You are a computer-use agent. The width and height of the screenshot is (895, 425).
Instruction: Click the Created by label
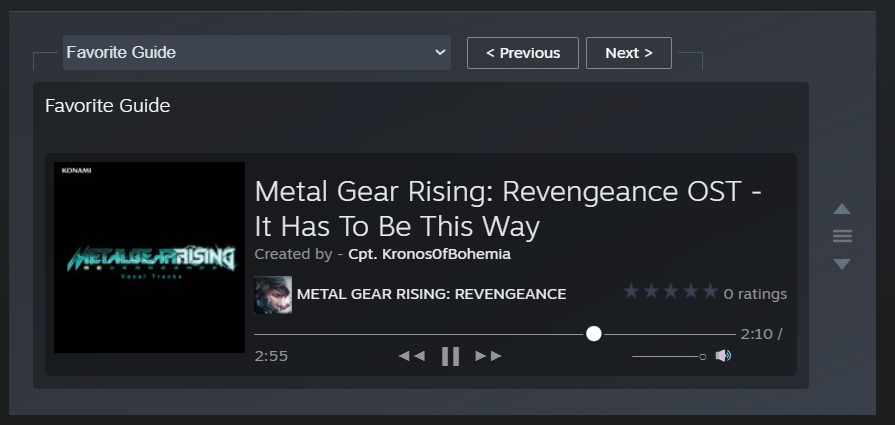(293, 254)
